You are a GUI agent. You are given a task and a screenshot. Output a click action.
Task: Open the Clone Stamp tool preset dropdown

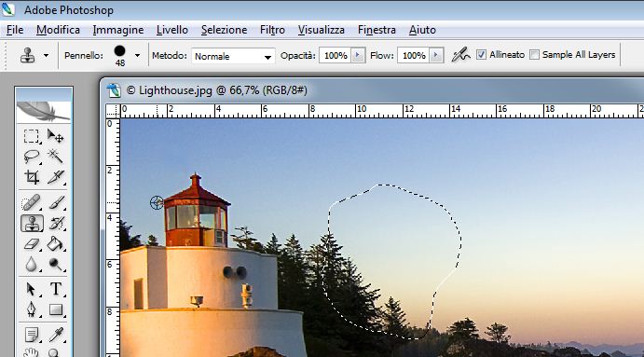46,55
